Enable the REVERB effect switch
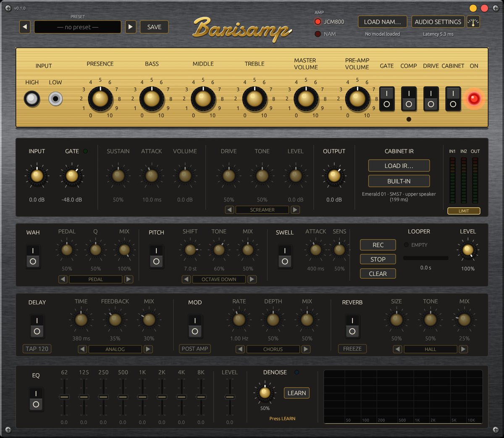This screenshot has width=504, height=438. click(352, 326)
